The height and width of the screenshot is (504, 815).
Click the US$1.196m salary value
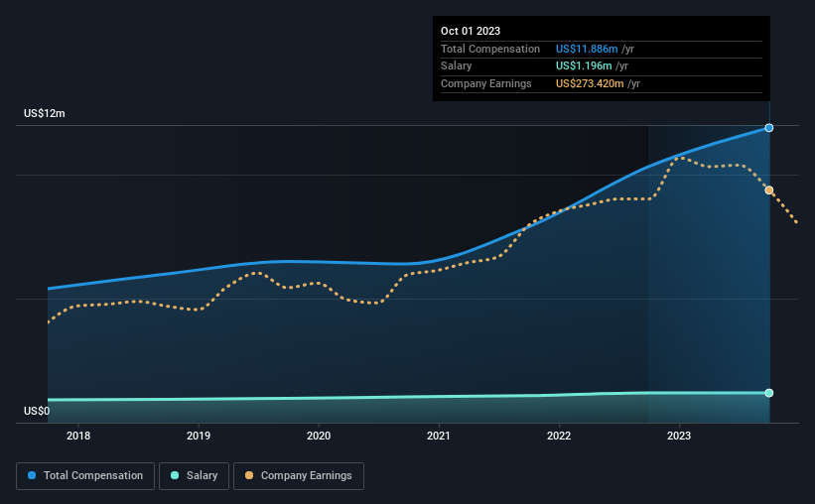click(584, 66)
